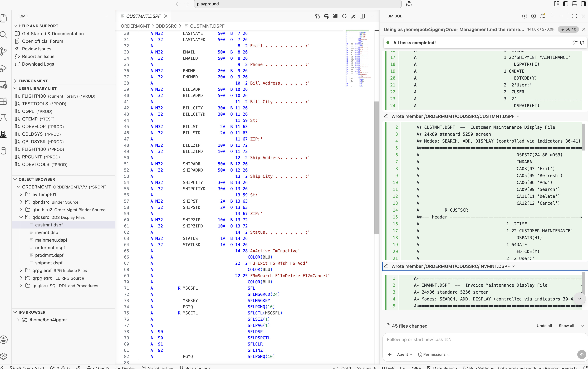Navigate forward with the right arrow
588x369 pixels.
187,4
